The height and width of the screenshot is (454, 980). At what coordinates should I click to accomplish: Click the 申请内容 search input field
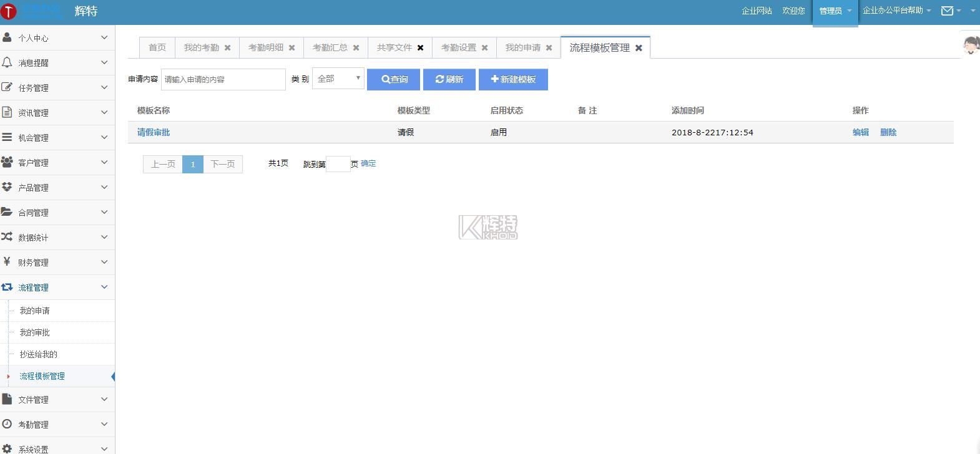coord(223,79)
